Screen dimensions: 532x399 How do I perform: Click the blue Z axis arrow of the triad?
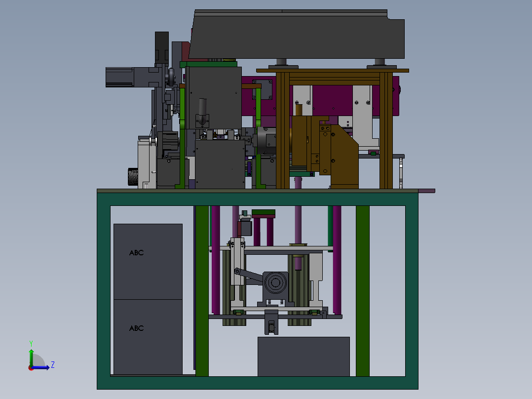tap(41, 367)
